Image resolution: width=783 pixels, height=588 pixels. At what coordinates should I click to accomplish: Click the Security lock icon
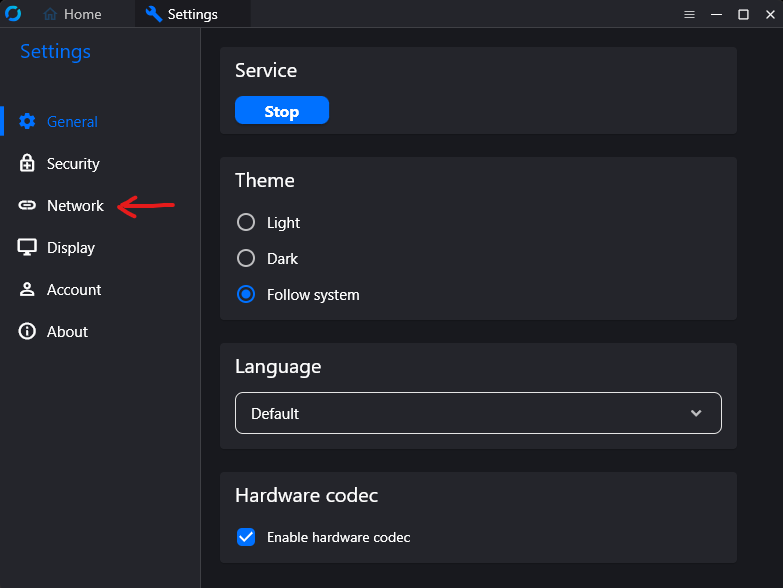pos(27,163)
